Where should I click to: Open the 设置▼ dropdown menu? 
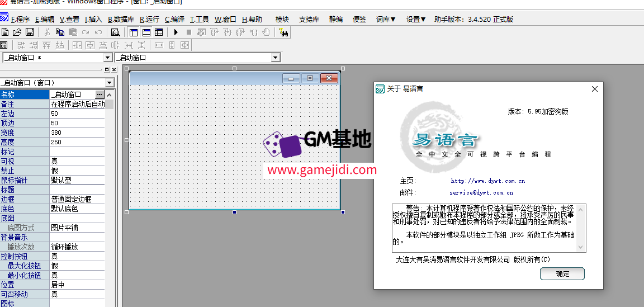[x=416, y=20]
